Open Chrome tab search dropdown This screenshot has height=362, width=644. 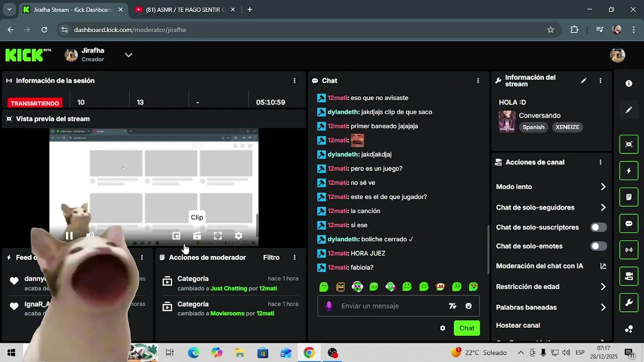(9, 10)
